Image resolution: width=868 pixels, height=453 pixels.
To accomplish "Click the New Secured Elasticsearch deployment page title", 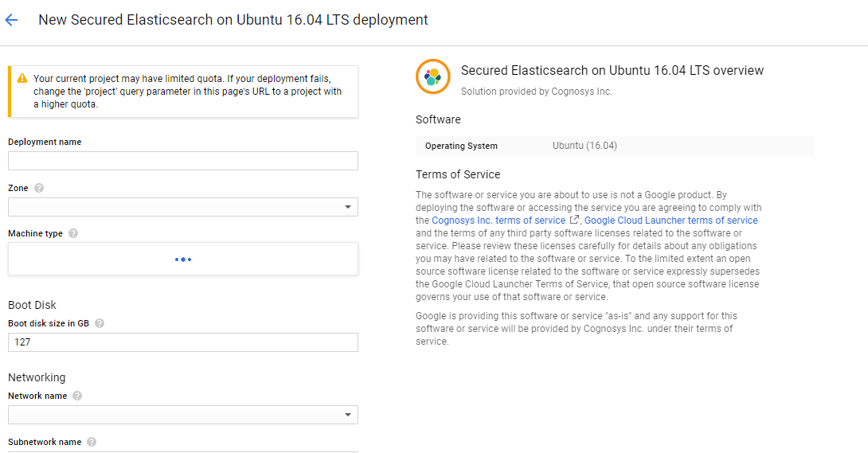I will (x=233, y=20).
